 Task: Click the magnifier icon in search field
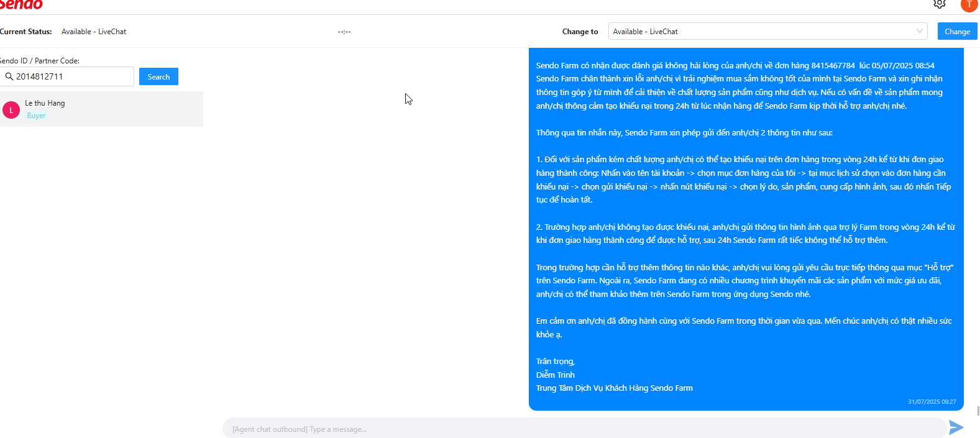9,76
